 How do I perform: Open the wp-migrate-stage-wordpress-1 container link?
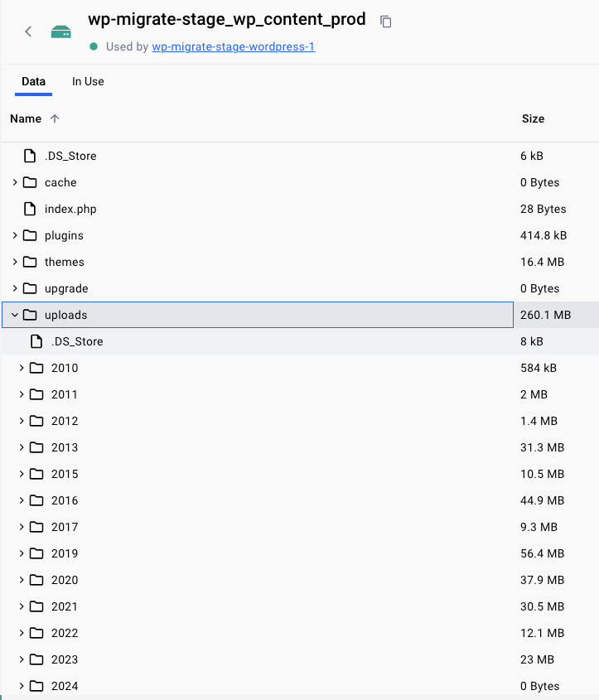click(x=233, y=46)
